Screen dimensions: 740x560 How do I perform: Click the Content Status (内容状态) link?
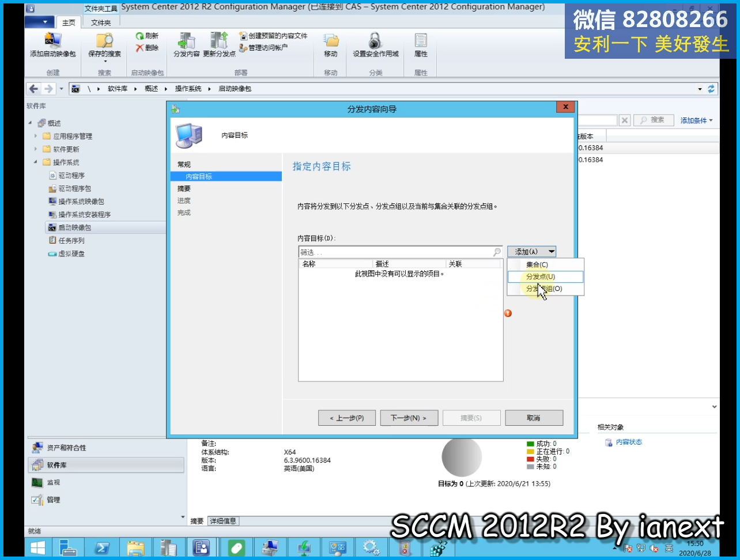tap(629, 442)
